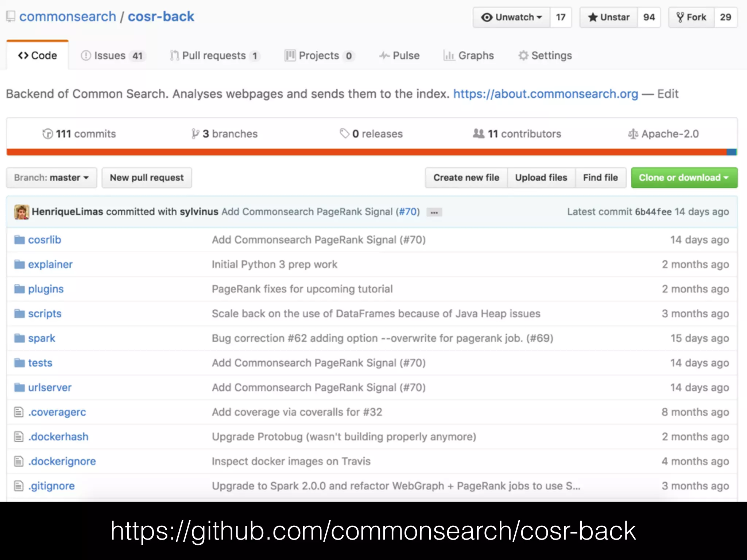This screenshot has width=747, height=560.
Task: Open the Apache-2.0 license link
Action: [663, 134]
